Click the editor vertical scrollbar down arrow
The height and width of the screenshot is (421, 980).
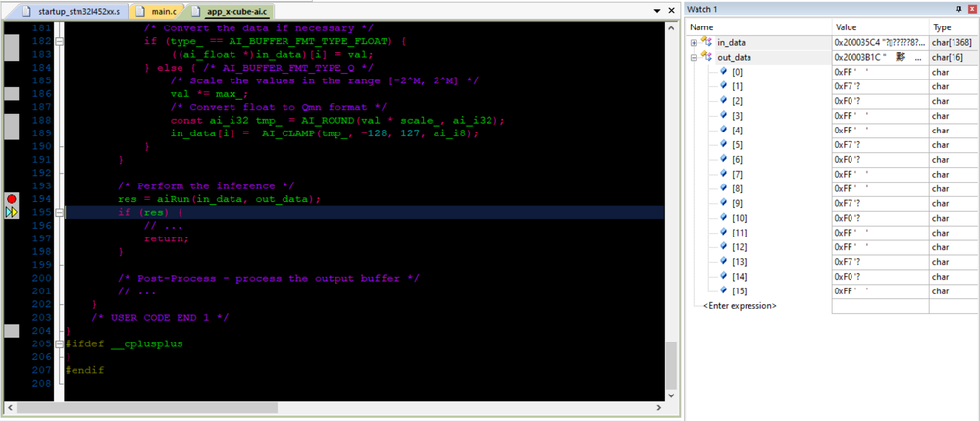pos(671,396)
